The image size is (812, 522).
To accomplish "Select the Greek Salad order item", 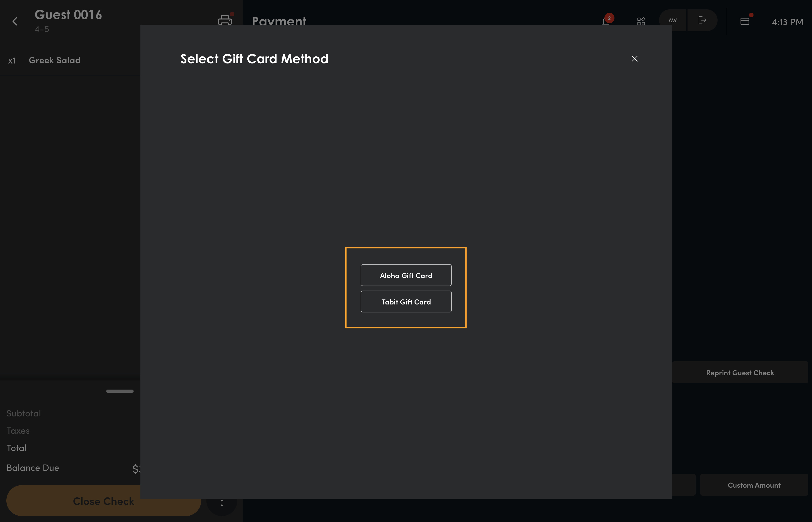I will 70,60.
